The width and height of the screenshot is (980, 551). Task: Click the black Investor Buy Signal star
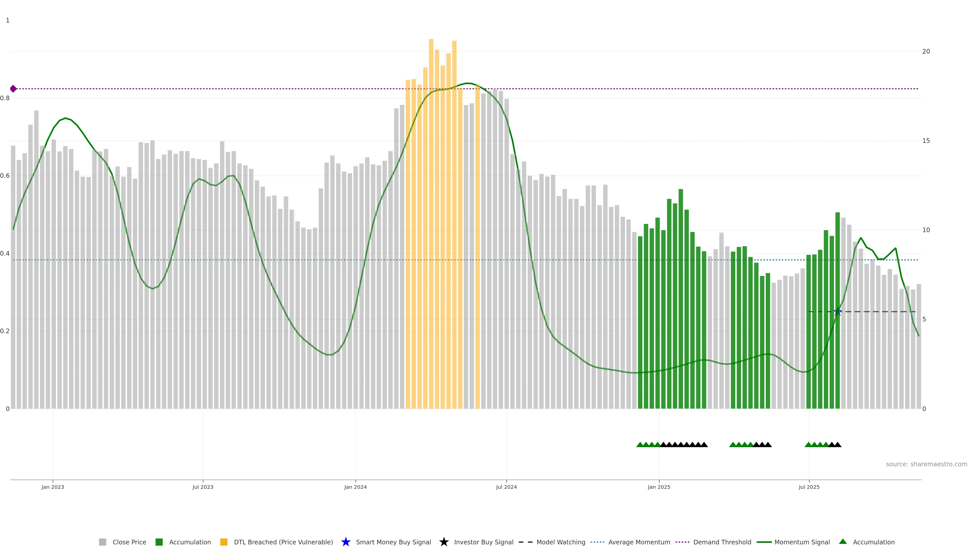[x=444, y=542]
